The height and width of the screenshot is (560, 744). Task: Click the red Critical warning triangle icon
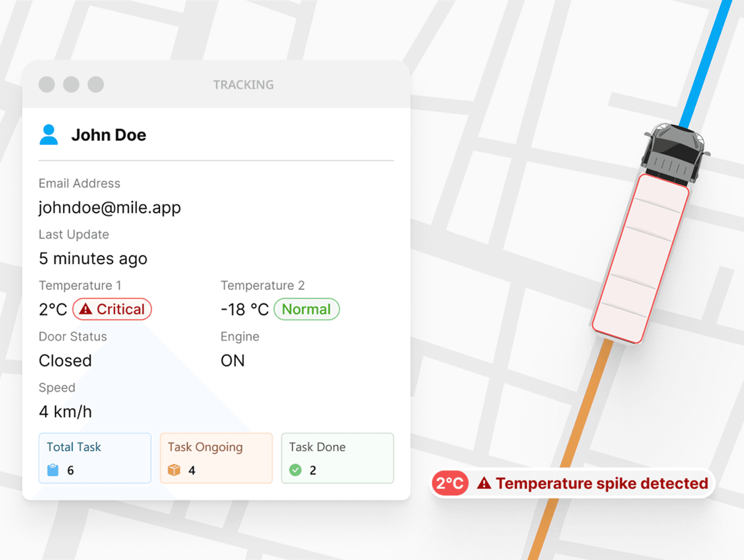pyautogui.click(x=86, y=309)
